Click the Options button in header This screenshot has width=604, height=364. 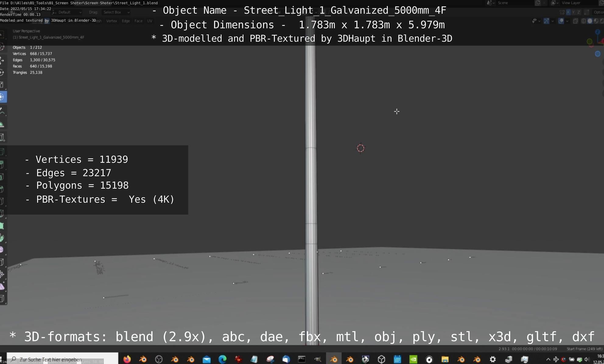[x=598, y=12]
